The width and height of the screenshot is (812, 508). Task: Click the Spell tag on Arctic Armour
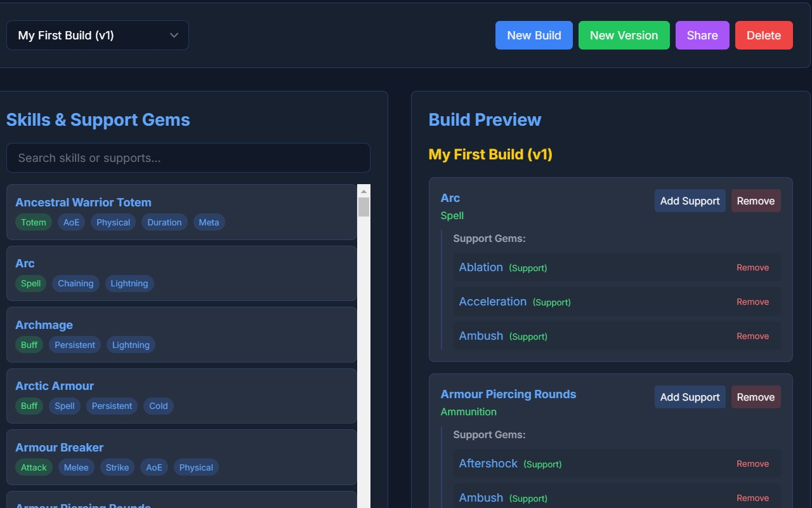pos(65,406)
